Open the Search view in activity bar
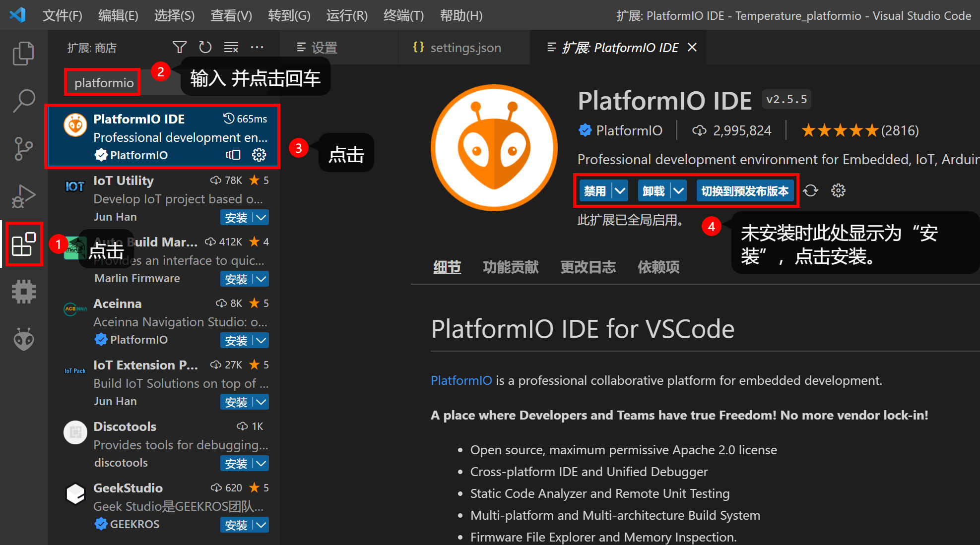This screenshot has width=980, height=545. tap(23, 101)
